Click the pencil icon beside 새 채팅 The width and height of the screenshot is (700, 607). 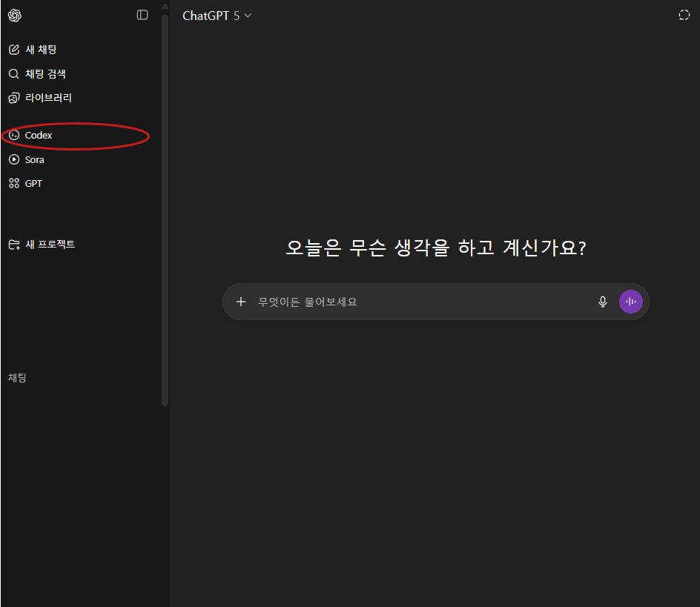pyautogui.click(x=13, y=50)
